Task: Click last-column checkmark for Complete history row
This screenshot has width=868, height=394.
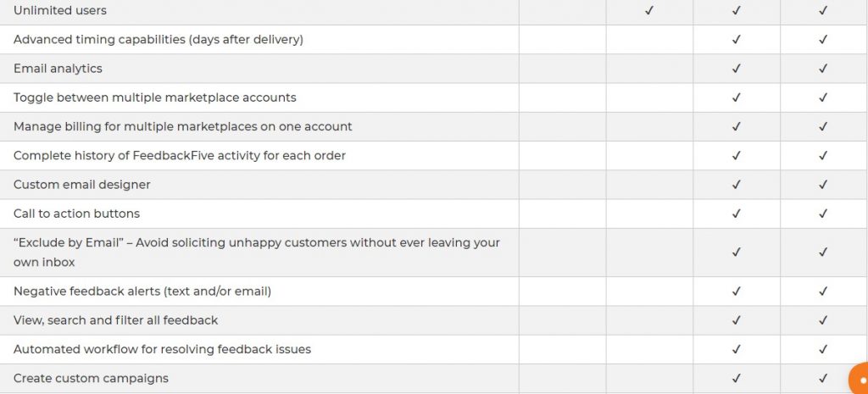Action: tap(823, 156)
